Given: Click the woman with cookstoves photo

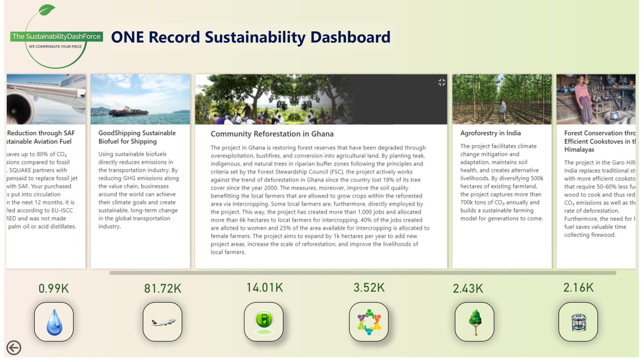Looking at the screenshot, I should click(596, 99).
